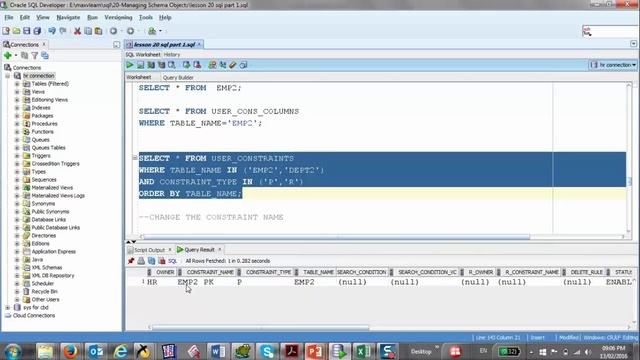Click the worksheet horizontal scrollbar
This screenshot has height=360, width=640.
336,237
